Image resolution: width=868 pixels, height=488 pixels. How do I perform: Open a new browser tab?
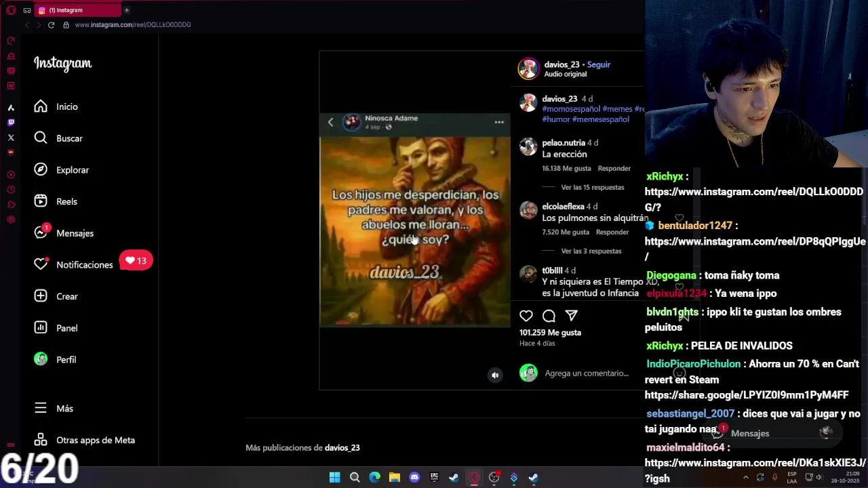(x=126, y=10)
